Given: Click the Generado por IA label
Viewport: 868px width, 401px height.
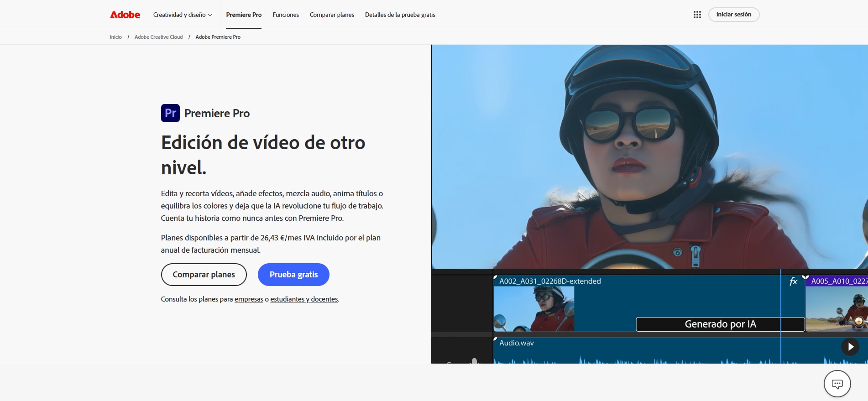Looking at the screenshot, I should point(720,324).
